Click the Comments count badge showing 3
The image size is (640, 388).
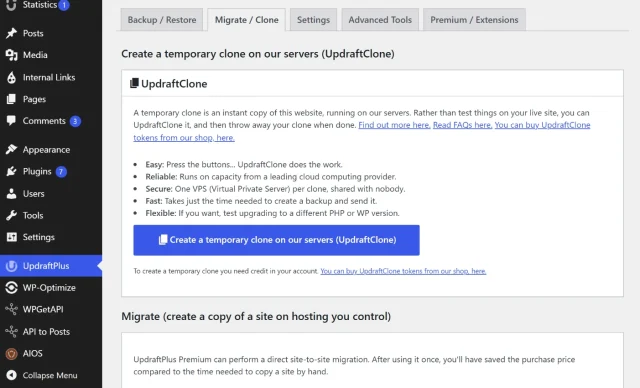tap(75, 121)
